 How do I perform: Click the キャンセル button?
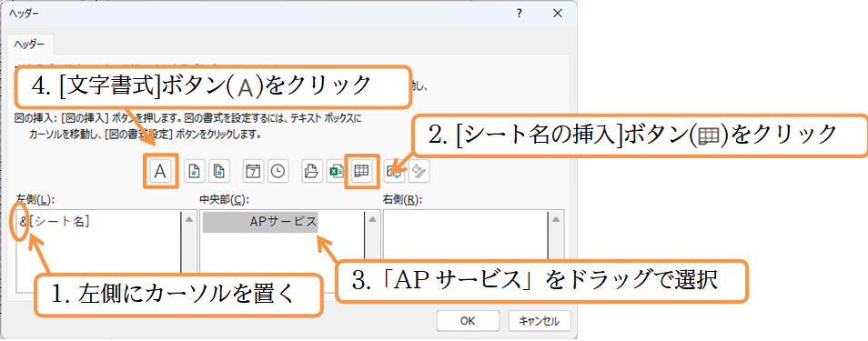539,320
